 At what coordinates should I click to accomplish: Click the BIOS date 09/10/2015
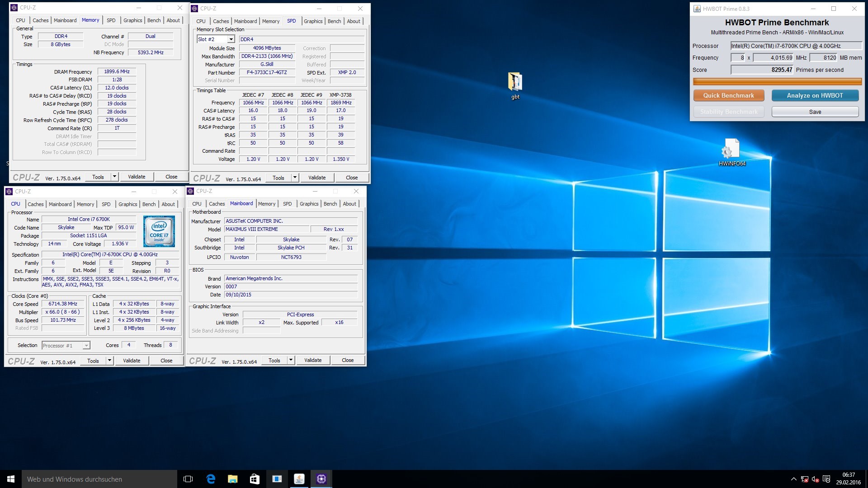point(291,295)
